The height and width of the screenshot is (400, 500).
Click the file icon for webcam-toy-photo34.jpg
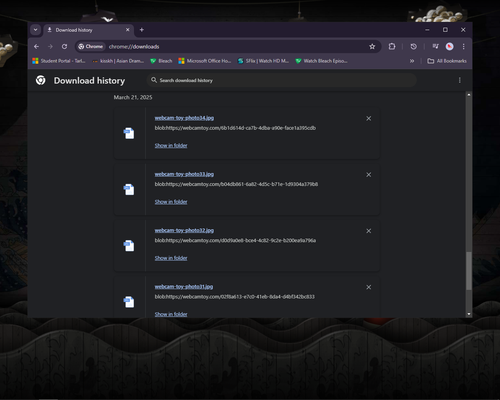pos(129,133)
